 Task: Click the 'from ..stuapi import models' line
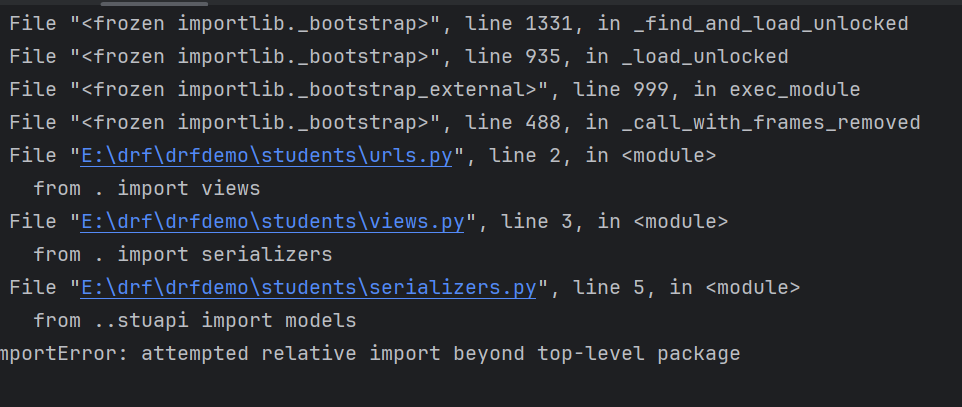(x=194, y=321)
